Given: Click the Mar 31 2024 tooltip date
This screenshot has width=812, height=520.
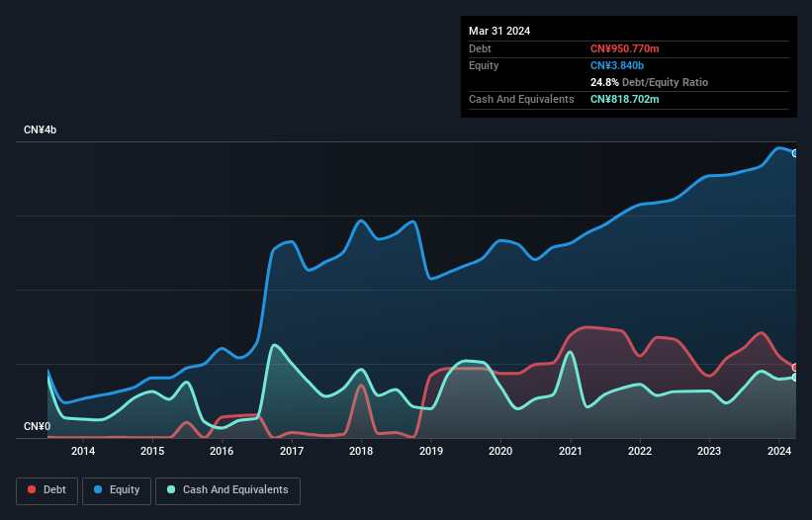Looking at the screenshot, I should click(x=499, y=31).
